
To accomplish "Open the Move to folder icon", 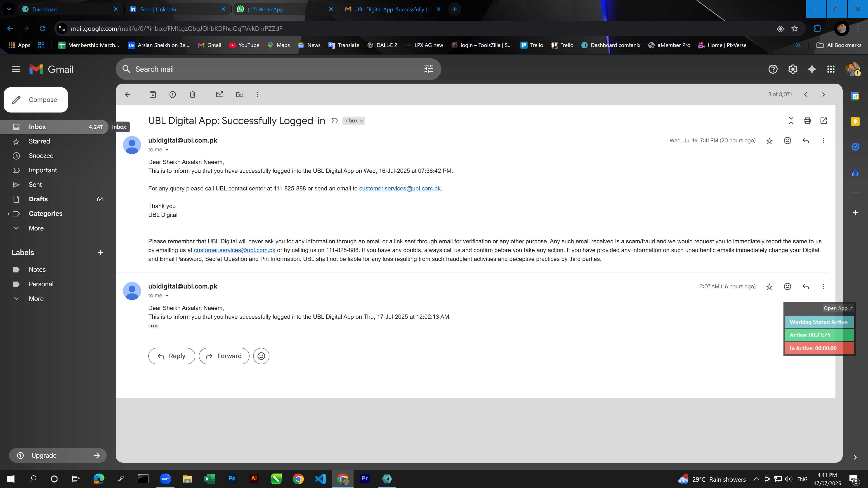I will click(x=240, y=95).
